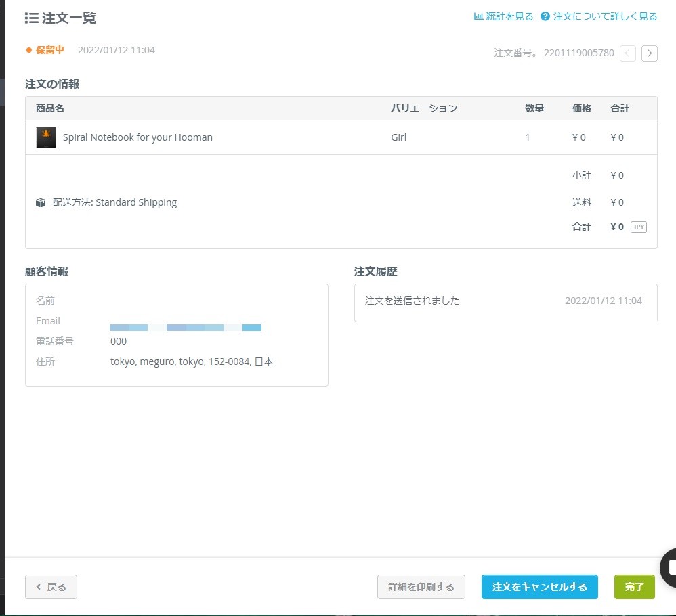Viewport: 676px width, 616px height.
Task: Click the order number 2201119005780
Action: [x=579, y=53]
